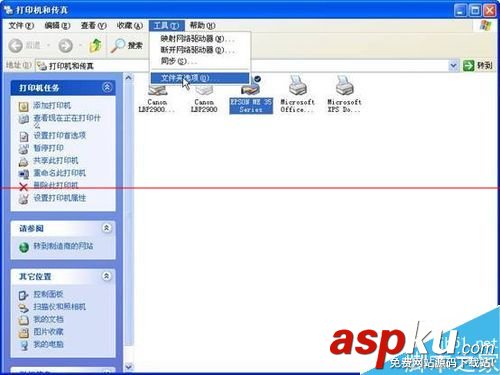Collapse the 打印机任务 panel
This screenshot has height=375, width=500.
(x=107, y=87)
